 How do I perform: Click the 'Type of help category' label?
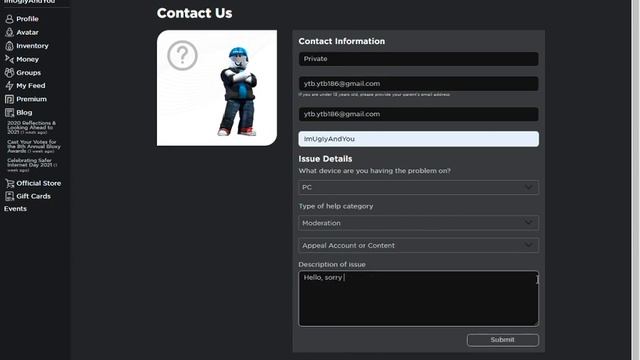pos(336,206)
